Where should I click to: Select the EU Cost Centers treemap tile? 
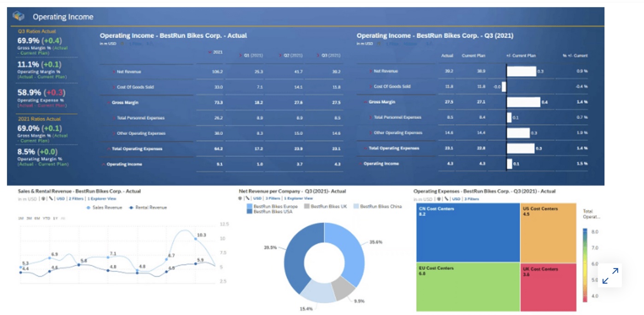(468, 287)
